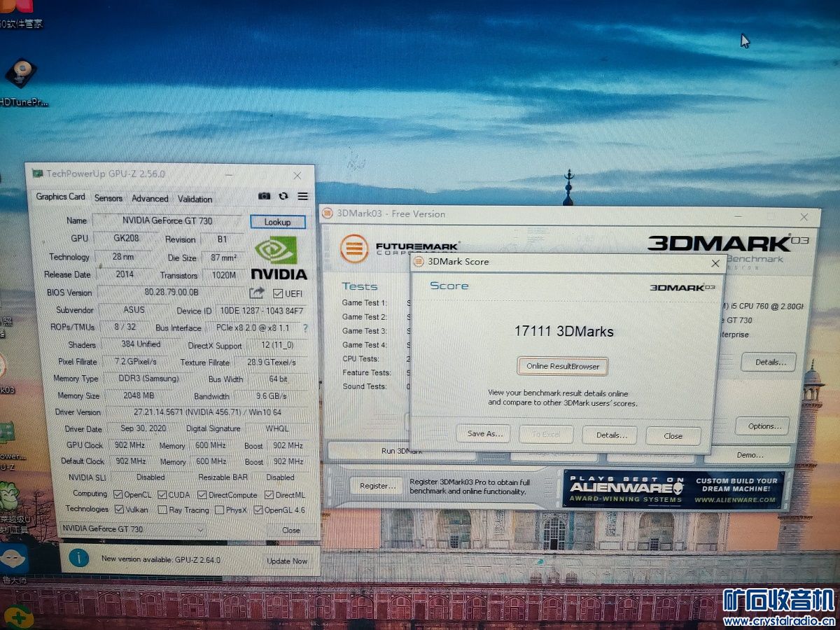
Task: Toggle the OpenGL 4.6 checkbox
Action: [x=258, y=510]
